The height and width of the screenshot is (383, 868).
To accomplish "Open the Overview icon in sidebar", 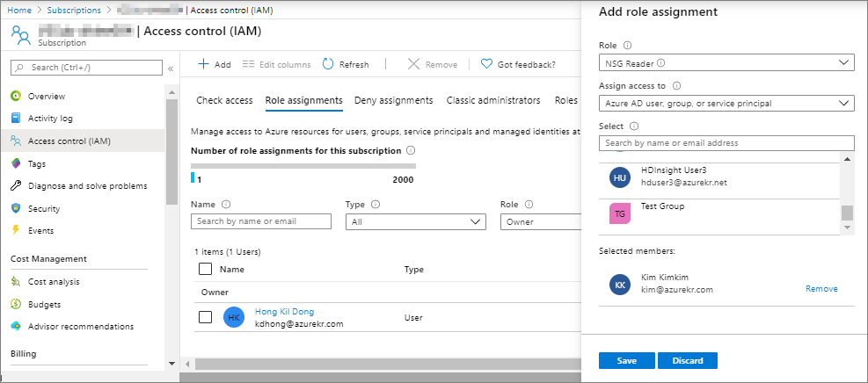I will pos(17,96).
